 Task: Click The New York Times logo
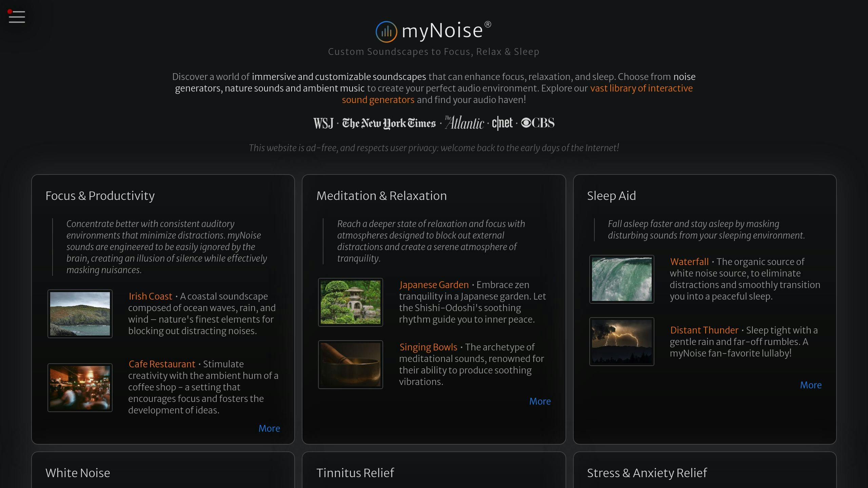[389, 123]
